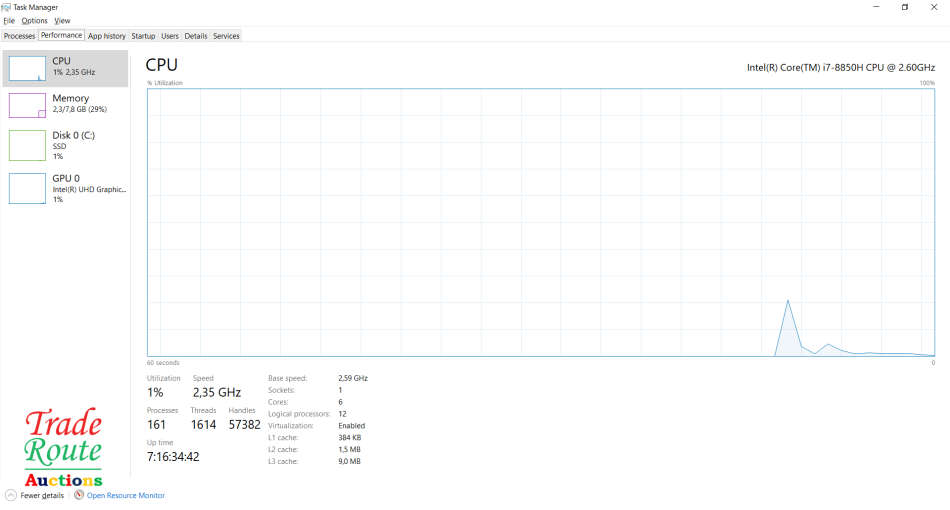Select the CPU mini graph thumbnail
The height and width of the screenshot is (510, 950).
pos(27,68)
